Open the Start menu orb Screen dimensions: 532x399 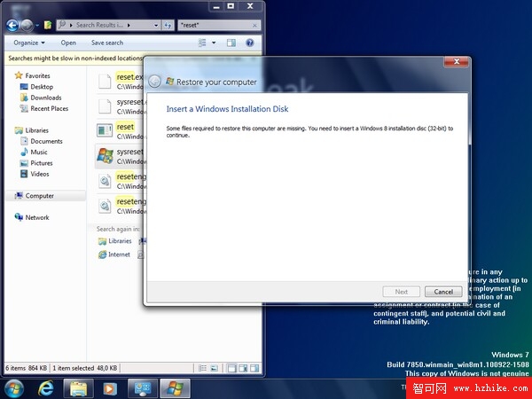(x=13, y=389)
